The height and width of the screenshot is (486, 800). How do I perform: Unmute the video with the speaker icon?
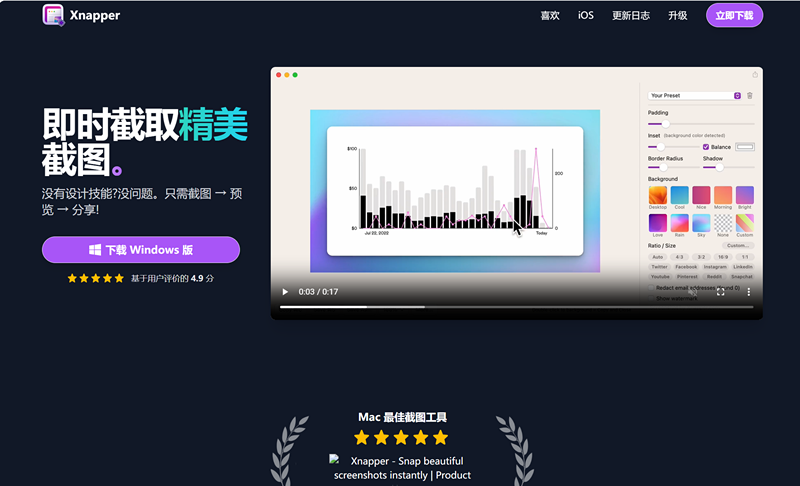point(692,292)
